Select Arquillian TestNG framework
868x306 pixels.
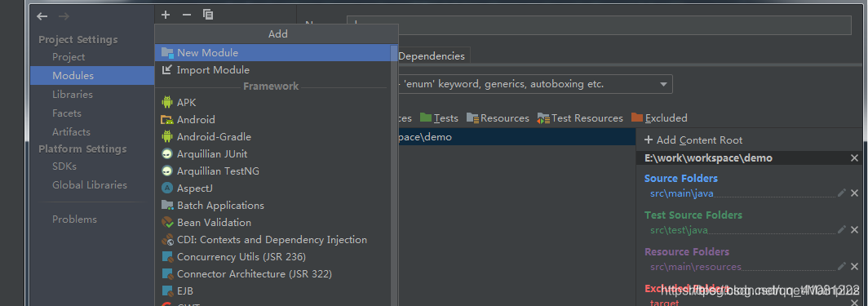point(273,171)
